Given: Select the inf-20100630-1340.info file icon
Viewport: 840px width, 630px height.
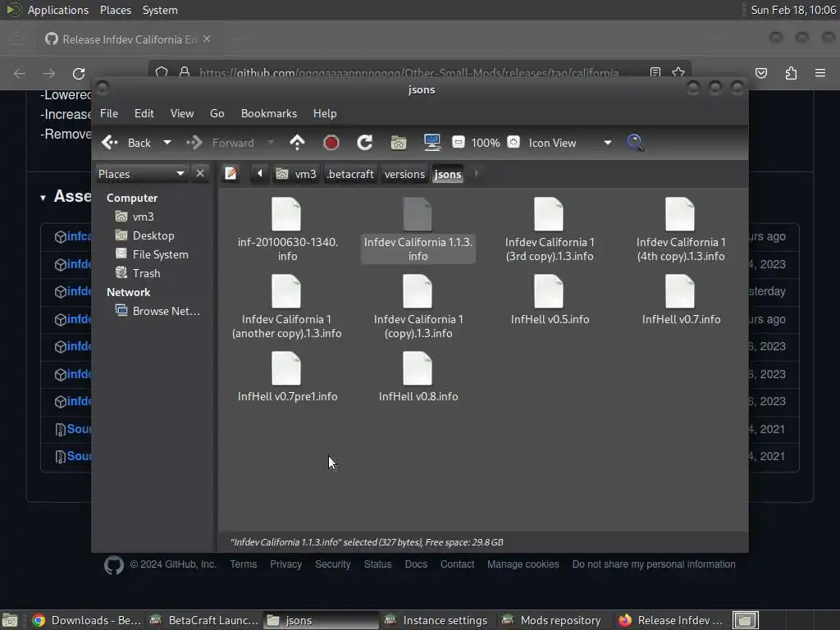Looking at the screenshot, I should tap(286, 214).
